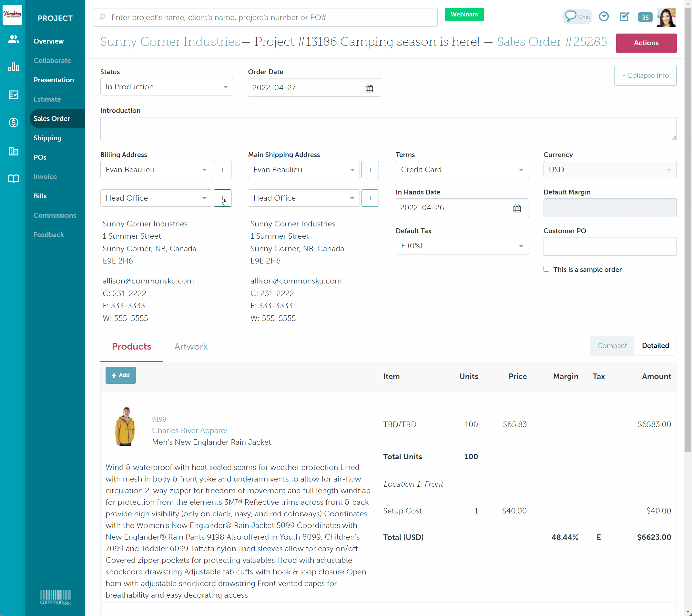Switch to Detailed products view
Screen dimensions: 692x616
[655, 345]
